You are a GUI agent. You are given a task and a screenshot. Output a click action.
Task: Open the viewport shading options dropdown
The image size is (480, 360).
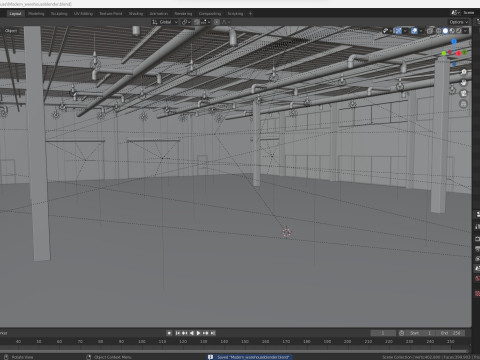pyautogui.click(x=466, y=31)
